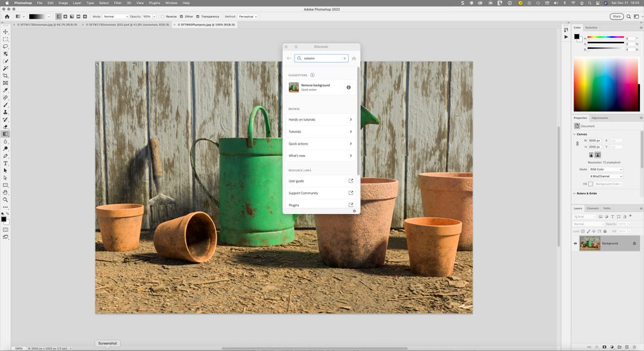Image resolution: width=644 pixels, height=351 pixels.
Task: Click the Share button
Action: [x=617, y=16]
